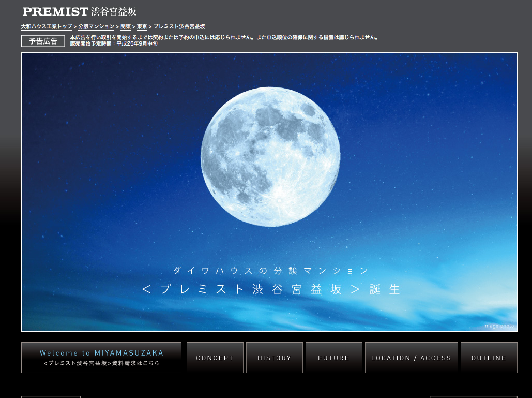
Task: Click the 販売開始予定時期 notice text
Action: point(114,44)
